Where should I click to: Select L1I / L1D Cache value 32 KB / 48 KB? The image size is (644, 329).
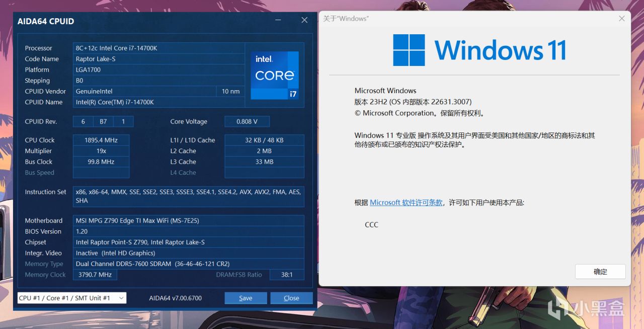(264, 140)
